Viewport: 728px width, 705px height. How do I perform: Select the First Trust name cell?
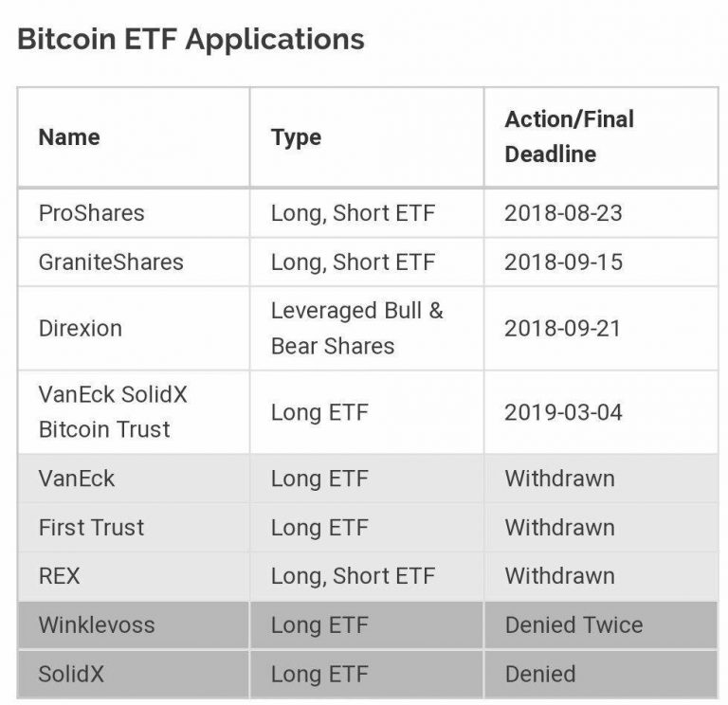click(91, 528)
